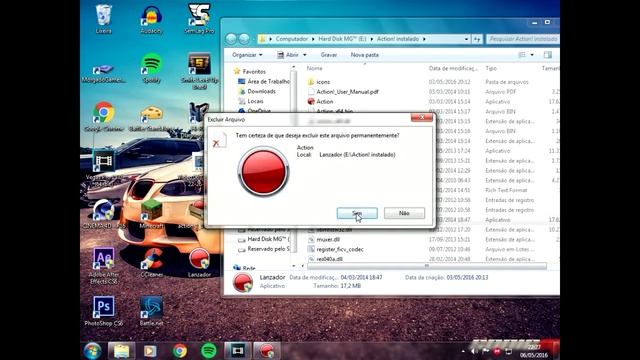Select the icons folder in file list

pyautogui.click(x=319, y=82)
